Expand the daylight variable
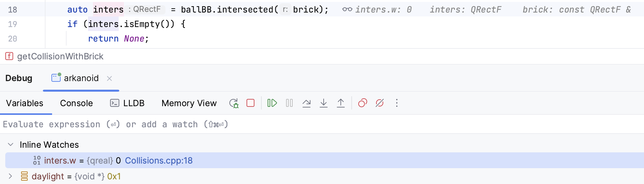The height and width of the screenshot is (184, 644). (x=11, y=176)
